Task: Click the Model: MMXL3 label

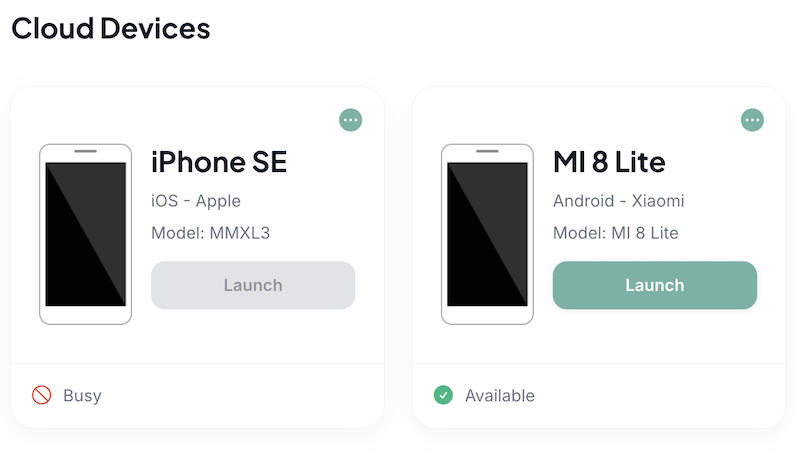Action: coord(210,233)
